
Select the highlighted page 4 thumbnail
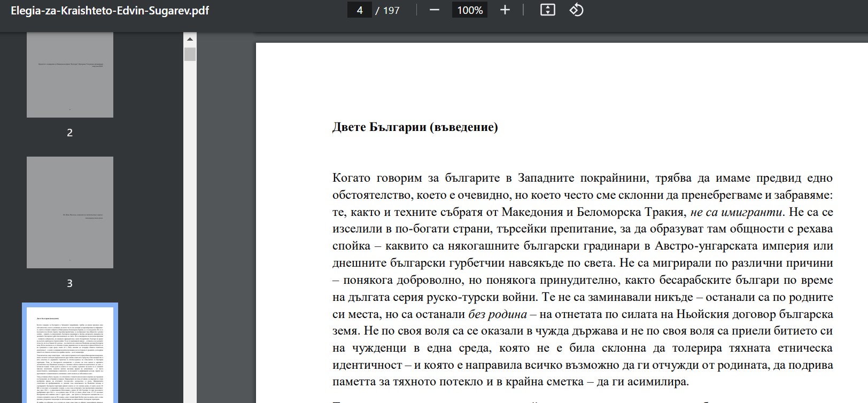(x=70, y=353)
